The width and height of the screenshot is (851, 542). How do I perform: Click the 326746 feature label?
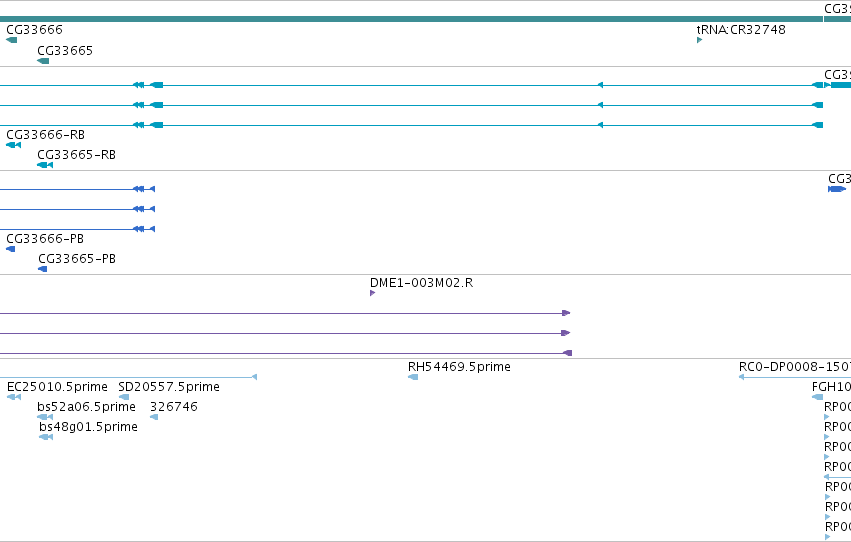pyautogui.click(x=174, y=407)
